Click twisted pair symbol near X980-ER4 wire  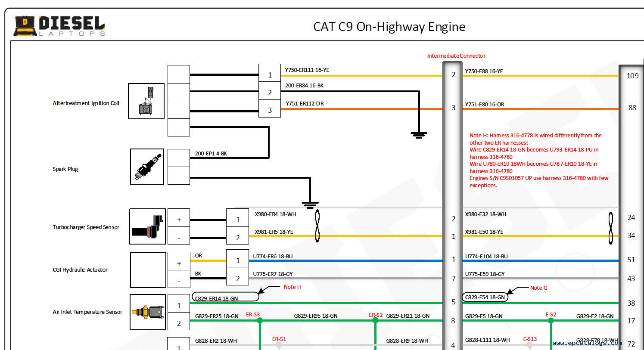click(x=317, y=226)
